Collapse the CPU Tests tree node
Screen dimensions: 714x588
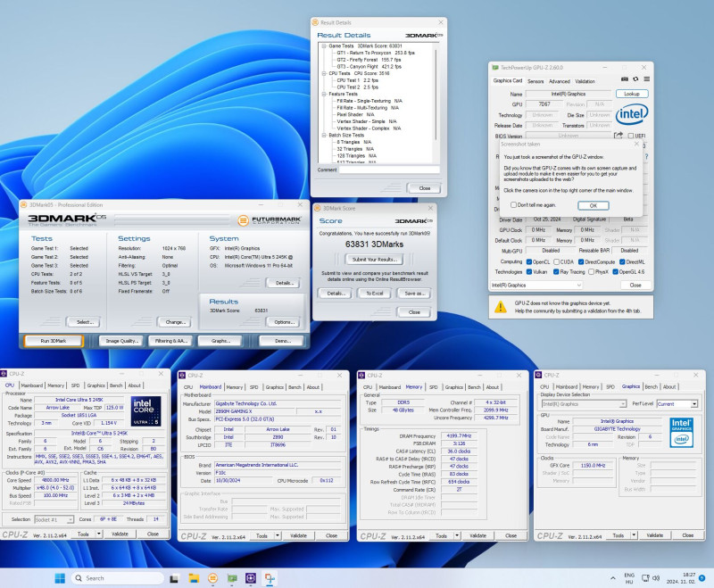click(x=324, y=73)
